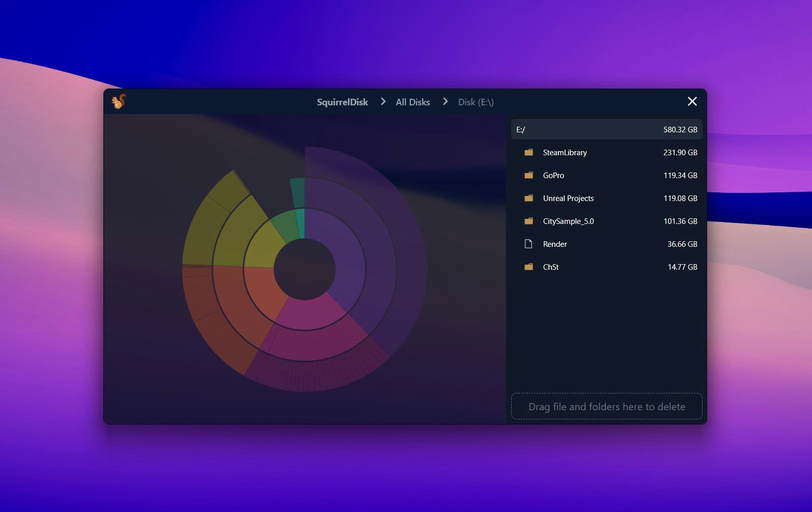The height and width of the screenshot is (512, 812).
Task: Click the 119.34 GB size value
Action: tap(680, 175)
